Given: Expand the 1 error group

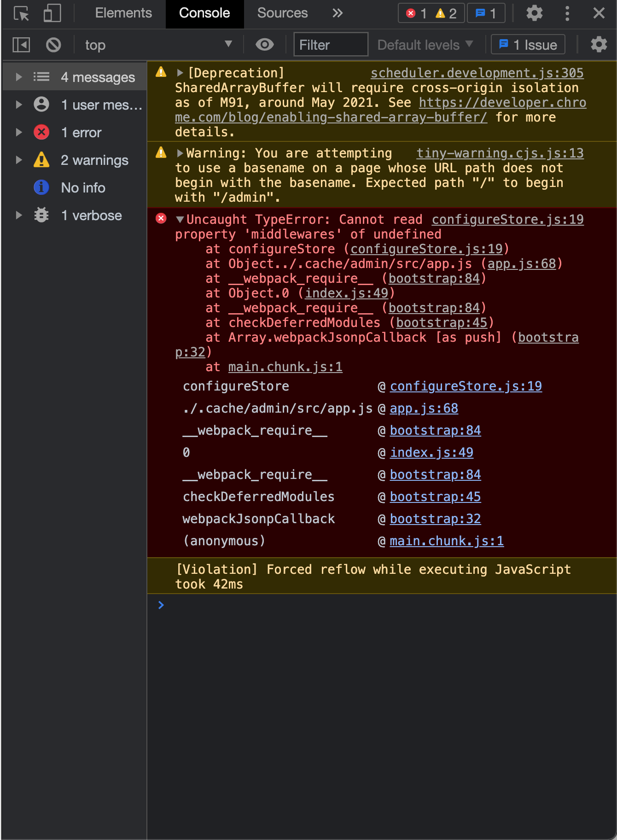Looking at the screenshot, I should point(19,132).
